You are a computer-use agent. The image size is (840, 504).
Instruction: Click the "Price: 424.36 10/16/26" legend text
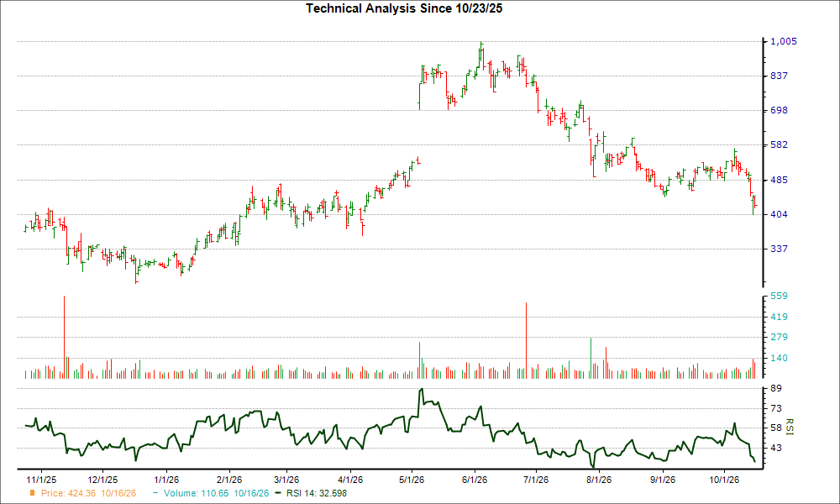88,493
